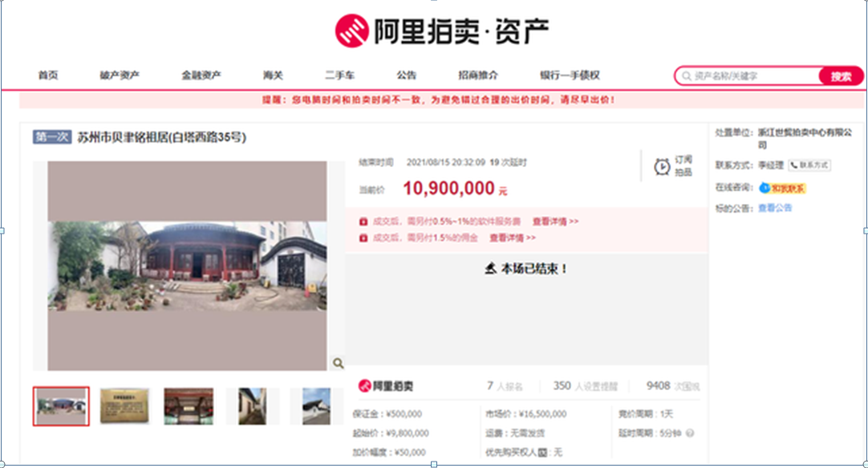This screenshot has width=868, height=468.
Task: Click the red 搜索 button
Action: pyautogui.click(x=841, y=76)
